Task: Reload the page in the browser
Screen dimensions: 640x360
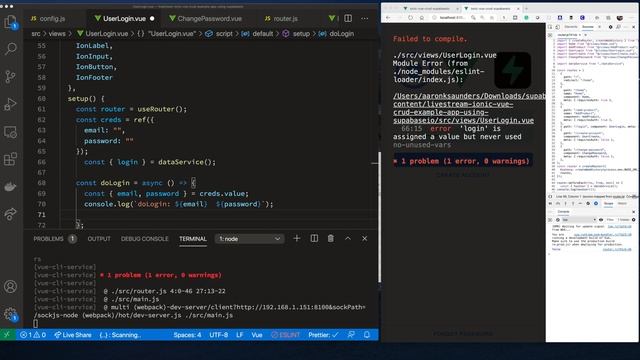Action: tap(410, 18)
